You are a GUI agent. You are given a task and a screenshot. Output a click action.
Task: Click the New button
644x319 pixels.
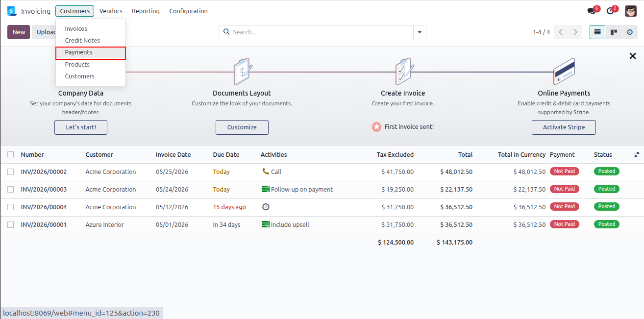coord(19,32)
